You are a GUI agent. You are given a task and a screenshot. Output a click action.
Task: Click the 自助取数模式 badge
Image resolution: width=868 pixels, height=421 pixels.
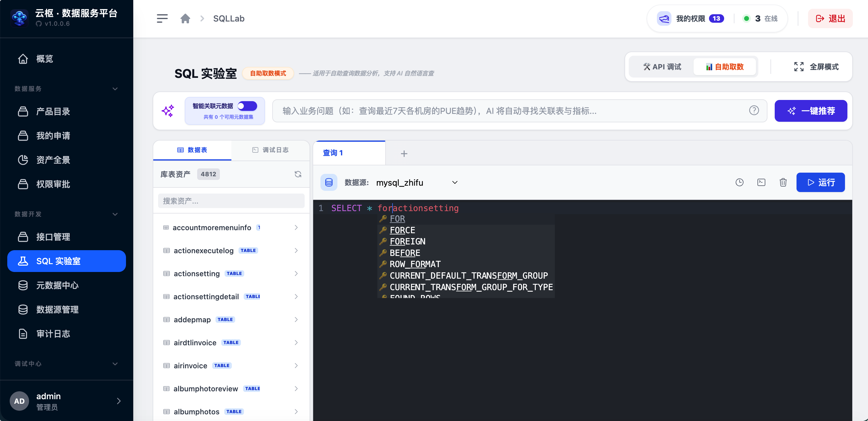click(268, 73)
